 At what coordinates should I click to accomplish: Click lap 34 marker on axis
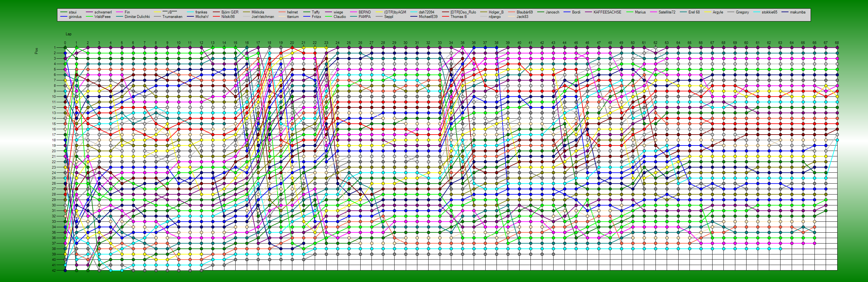coord(451,43)
